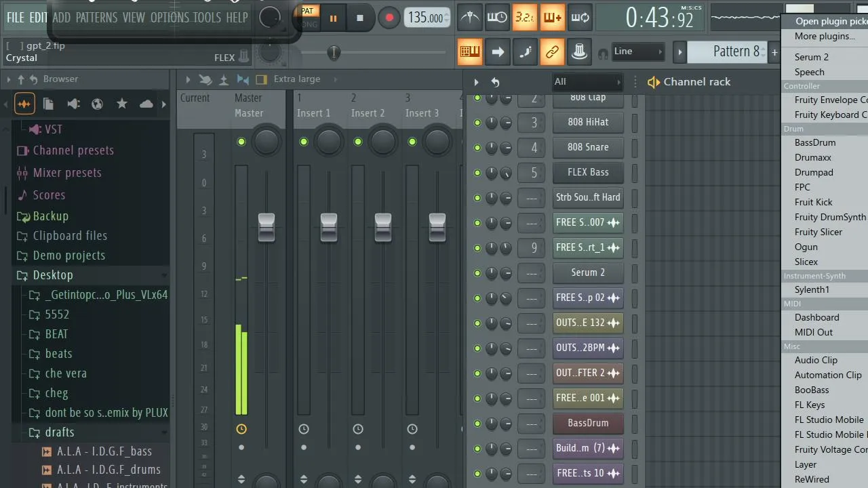The width and height of the screenshot is (868, 488).
Task: Select the star favorites icon in Browser
Action: [122, 104]
